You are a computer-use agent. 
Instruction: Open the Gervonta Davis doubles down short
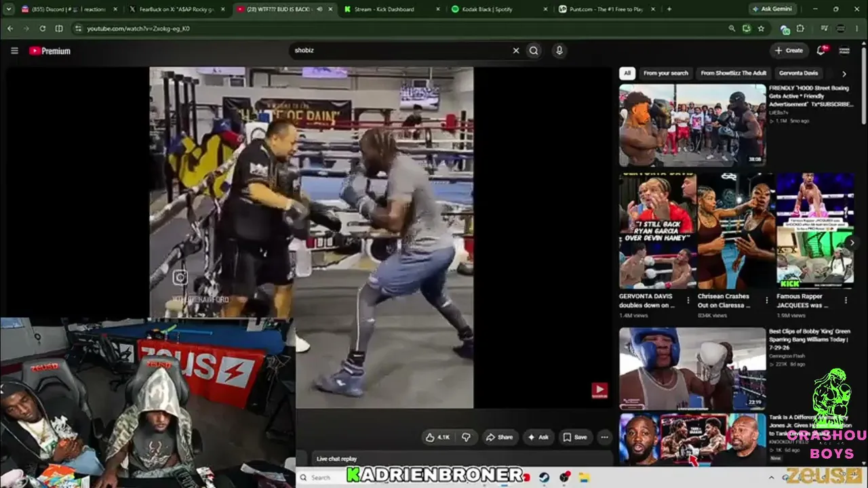pyautogui.click(x=657, y=231)
